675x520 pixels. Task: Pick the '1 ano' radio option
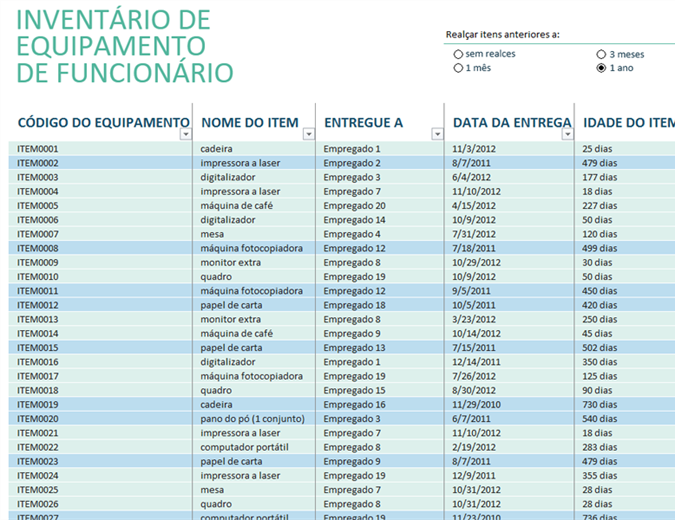pyautogui.click(x=601, y=68)
